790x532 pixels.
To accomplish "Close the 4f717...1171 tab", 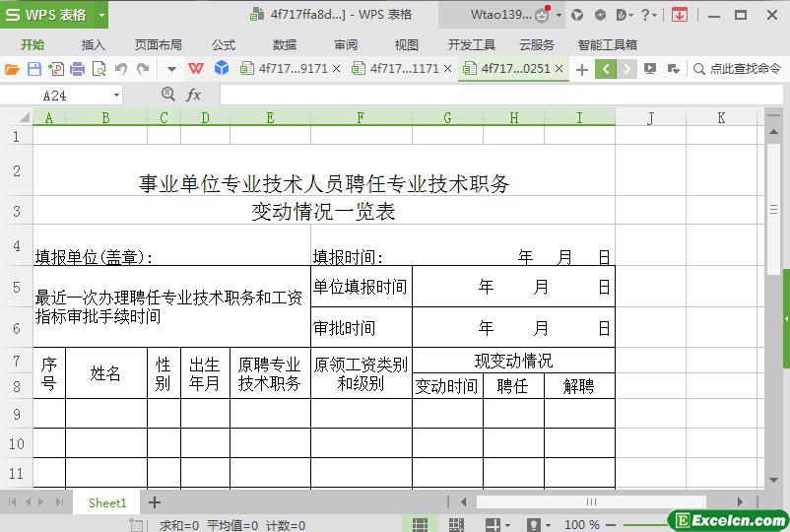I will coord(447,69).
